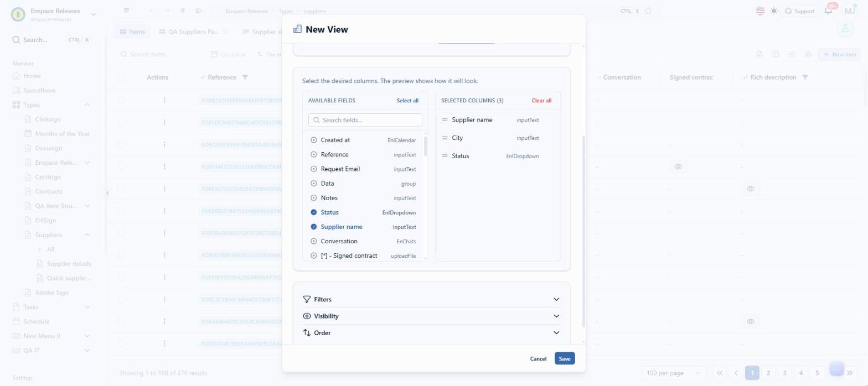Save the new view
The image size is (868, 386).
coord(565,358)
